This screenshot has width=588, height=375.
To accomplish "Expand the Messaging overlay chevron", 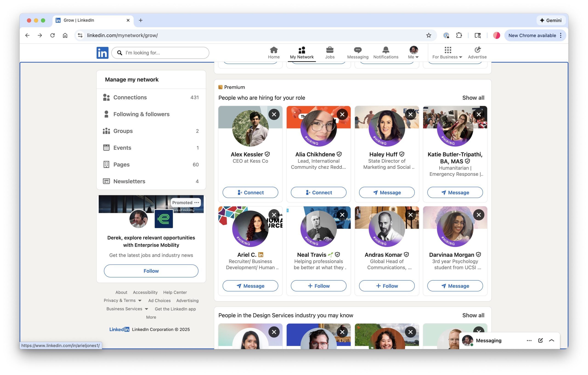I will click(551, 340).
